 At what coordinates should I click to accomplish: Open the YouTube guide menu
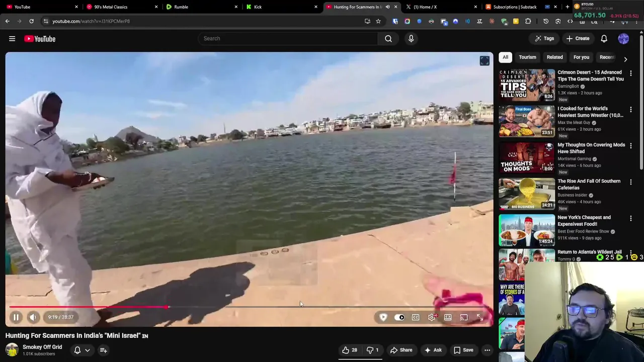12,39
